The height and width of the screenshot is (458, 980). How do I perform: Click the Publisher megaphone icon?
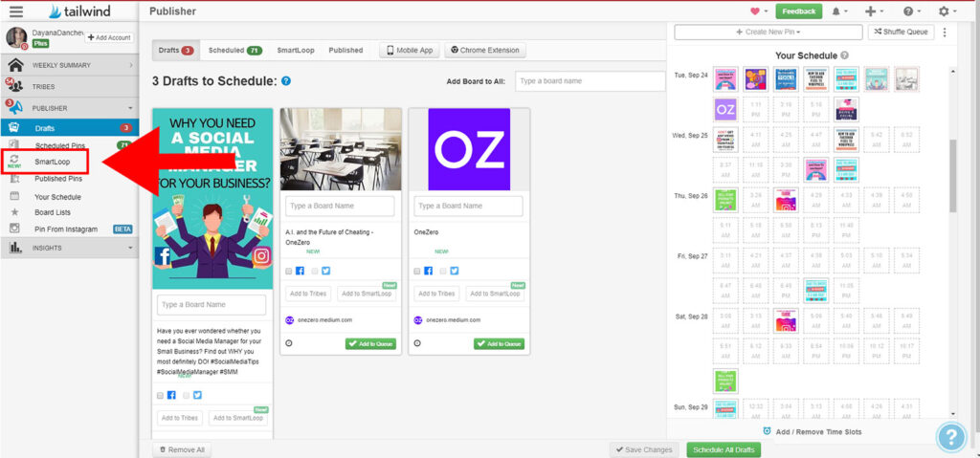click(15, 107)
